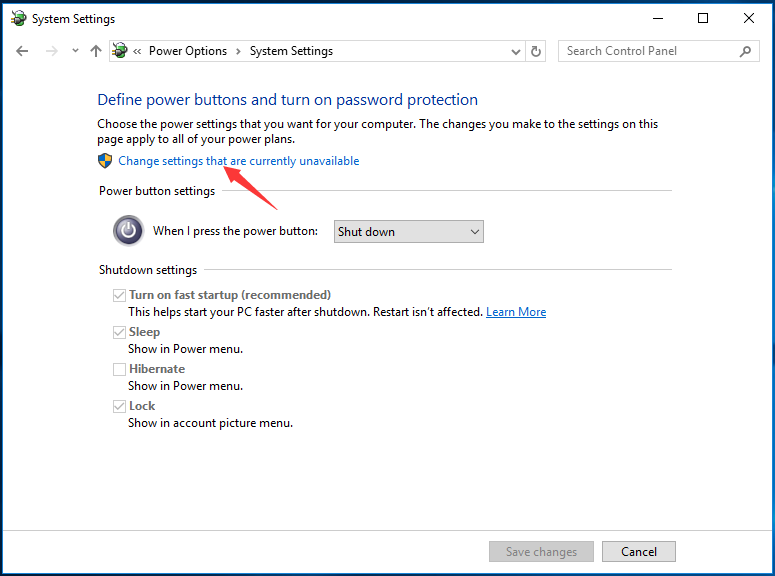Open the recent locations chevron
The height and width of the screenshot is (576, 775).
75,50
